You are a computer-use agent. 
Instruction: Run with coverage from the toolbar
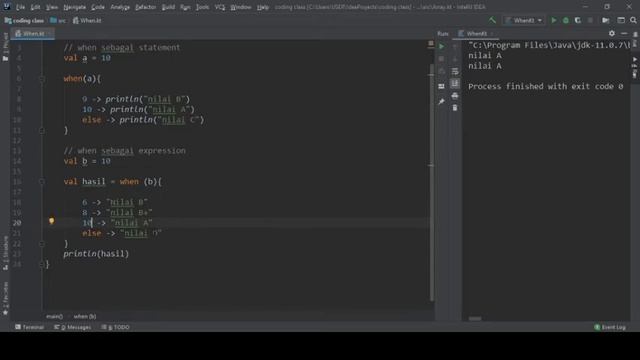pos(578,20)
